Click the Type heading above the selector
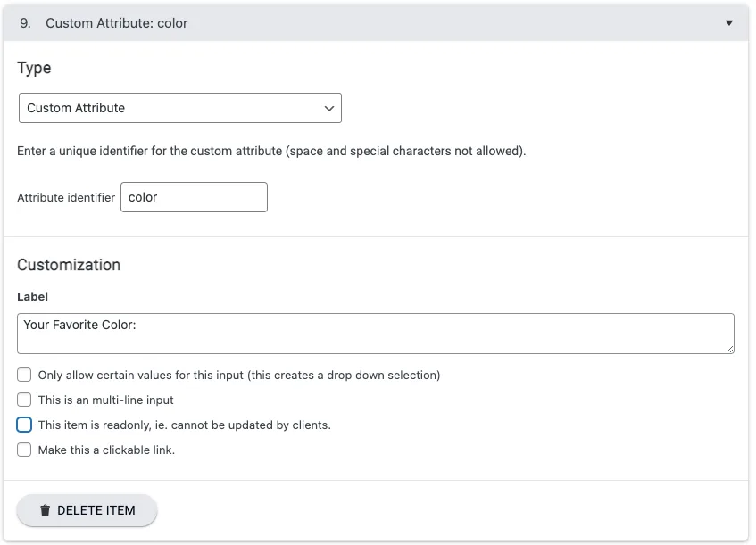 coord(33,68)
